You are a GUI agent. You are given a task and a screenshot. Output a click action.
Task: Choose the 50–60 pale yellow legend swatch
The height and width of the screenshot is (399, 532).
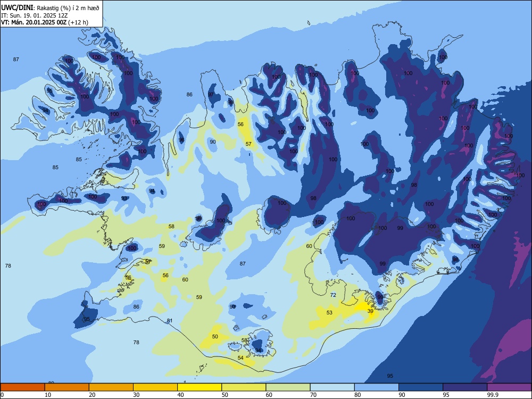click(x=244, y=387)
